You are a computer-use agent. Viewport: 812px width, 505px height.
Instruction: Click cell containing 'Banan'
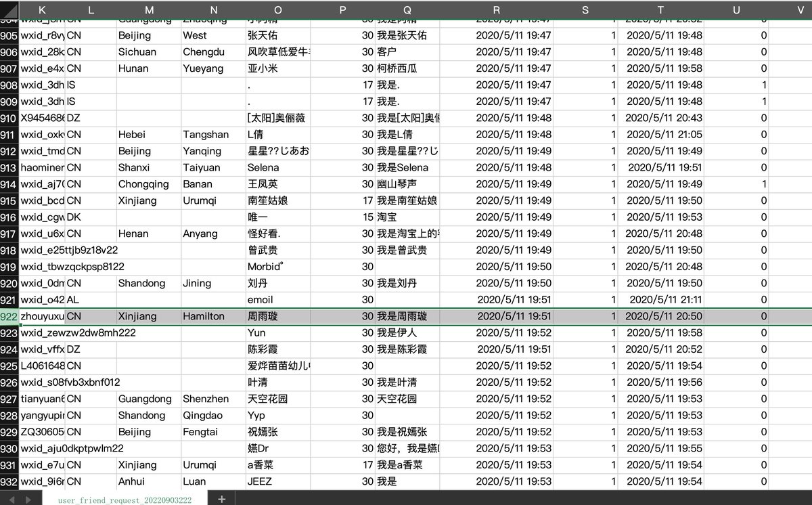tap(214, 184)
